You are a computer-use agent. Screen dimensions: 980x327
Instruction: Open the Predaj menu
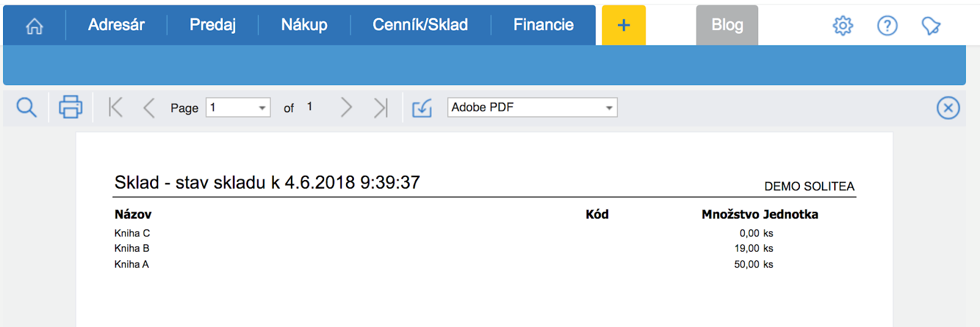[x=213, y=25]
